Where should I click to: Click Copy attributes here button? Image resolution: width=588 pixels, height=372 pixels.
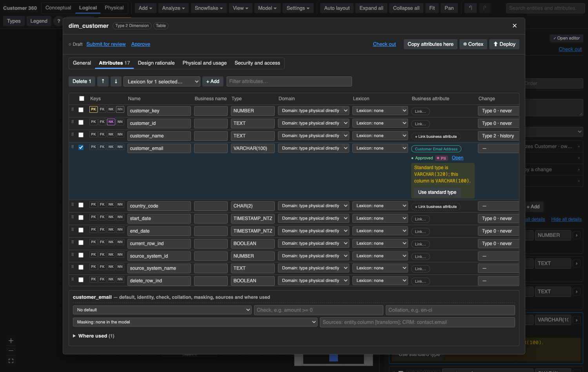pos(430,44)
